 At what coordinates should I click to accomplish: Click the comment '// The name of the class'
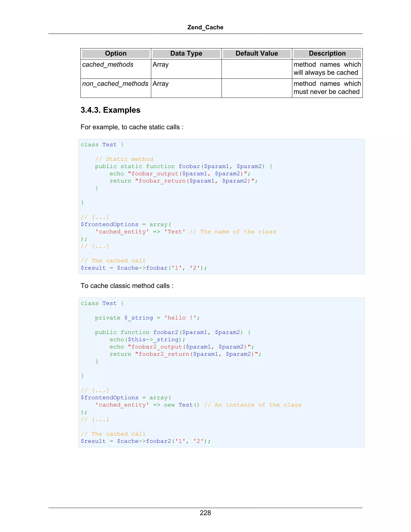(233, 232)
